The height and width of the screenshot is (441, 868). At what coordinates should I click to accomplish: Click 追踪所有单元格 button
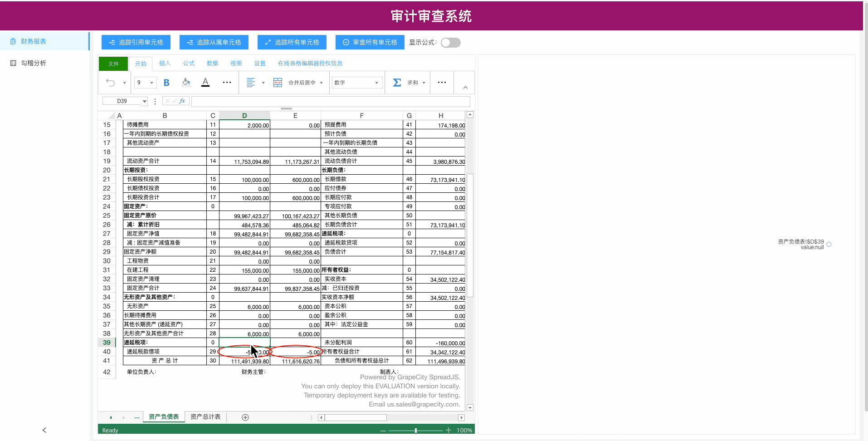pyautogui.click(x=292, y=42)
